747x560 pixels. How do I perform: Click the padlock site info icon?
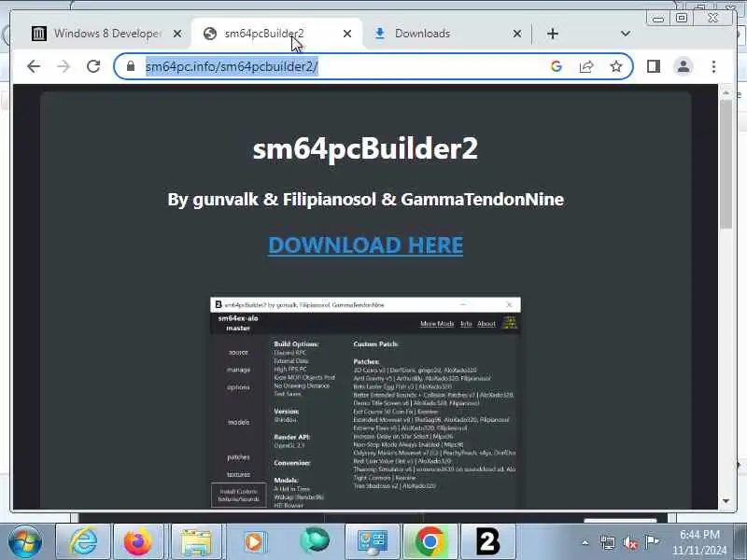click(131, 66)
